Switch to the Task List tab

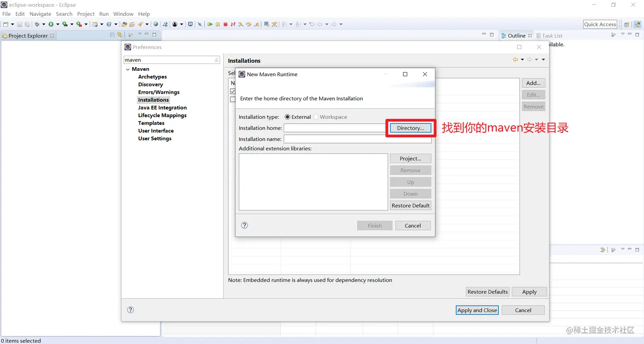[x=549, y=35]
